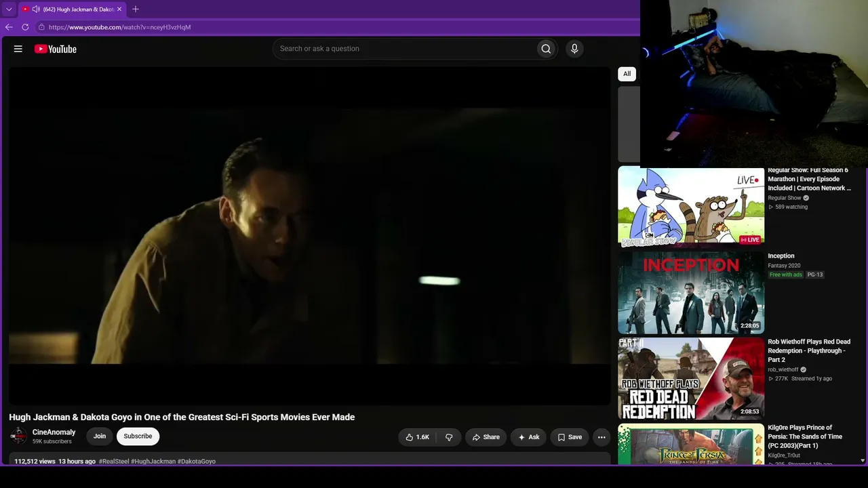The image size is (868, 488).
Task: Open more actions three-dot menu
Action: (x=601, y=437)
